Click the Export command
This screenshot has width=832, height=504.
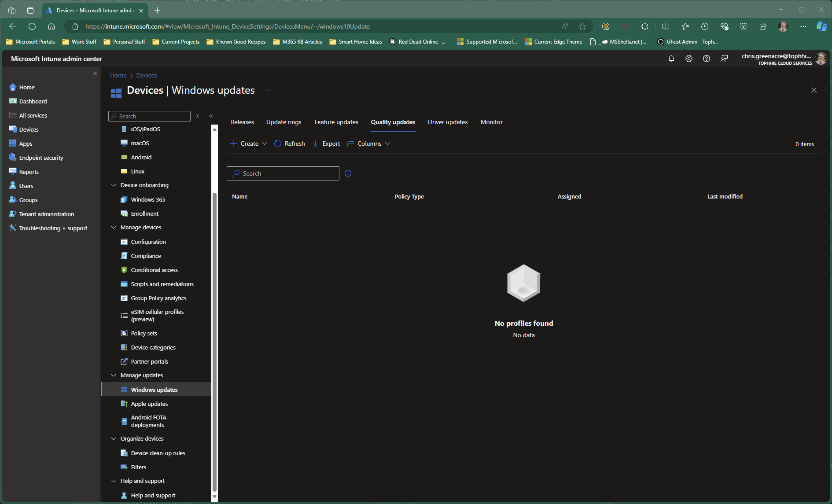[x=326, y=143]
